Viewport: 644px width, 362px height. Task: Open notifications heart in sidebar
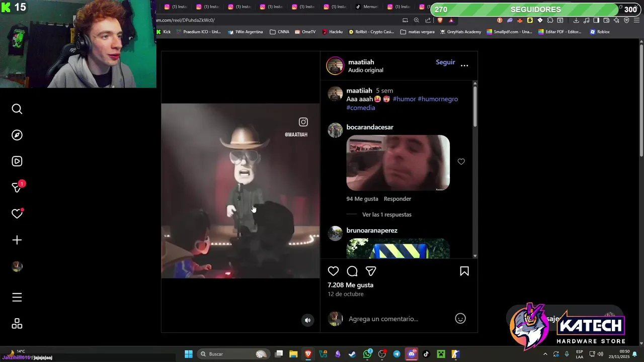pyautogui.click(x=17, y=214)
